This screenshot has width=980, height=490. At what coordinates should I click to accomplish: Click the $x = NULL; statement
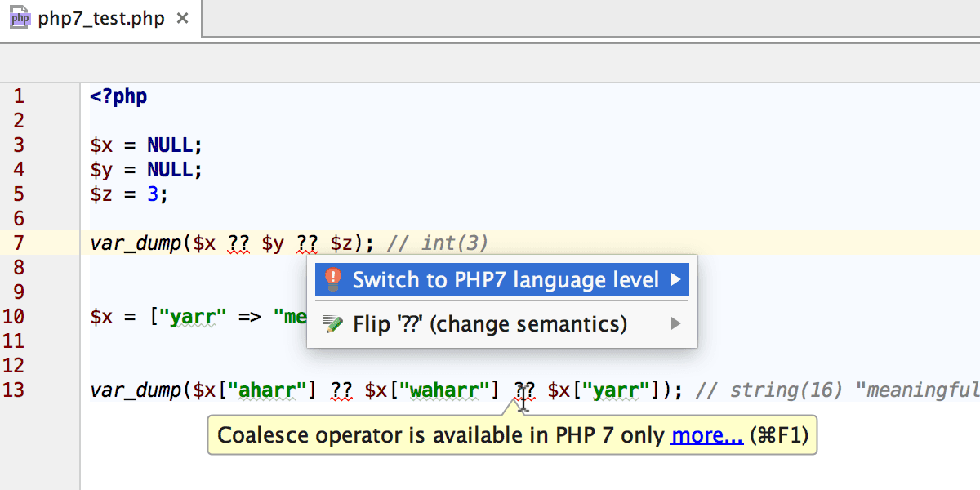(x=146, y=145)
